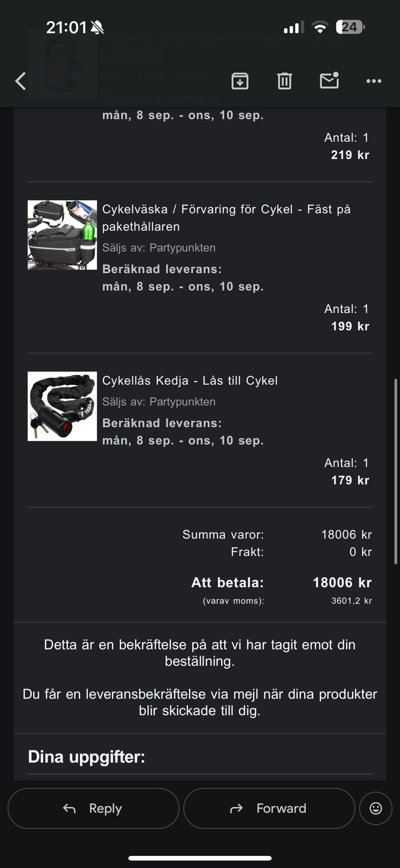Tap the battery indicator showing 24
The image size is (400, 868).
click(350, 27)
